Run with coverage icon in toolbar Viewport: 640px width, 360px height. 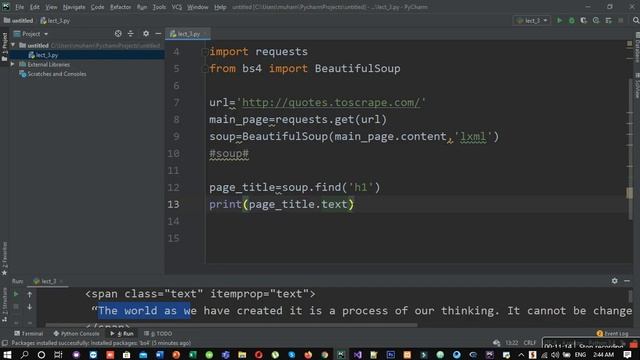tap(584, 20)
